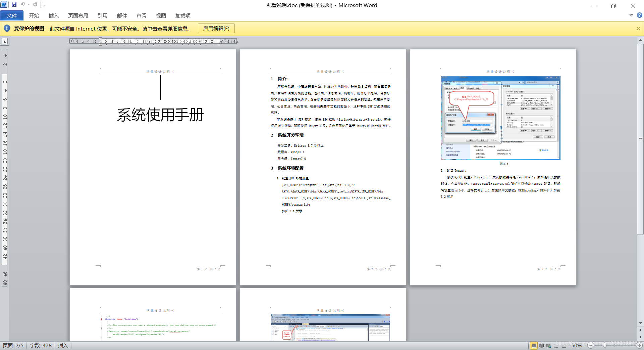Click the vertical ruler on left side

[x=5, y=168]
